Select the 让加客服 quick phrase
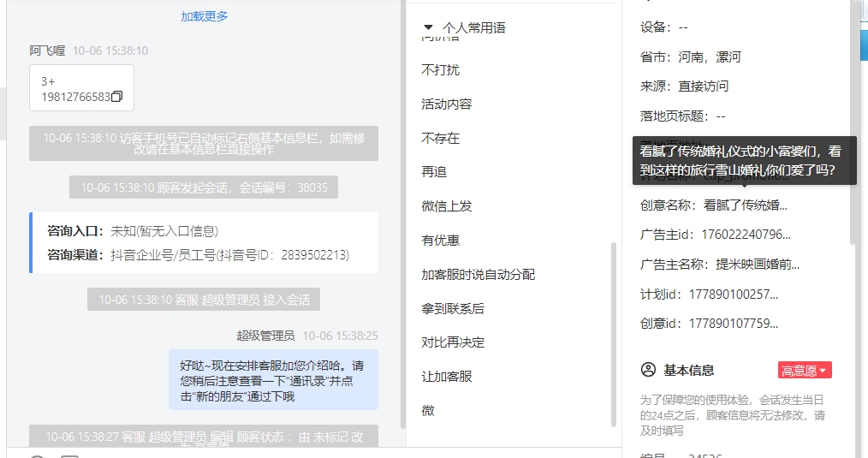 click(x=447, y=377)
